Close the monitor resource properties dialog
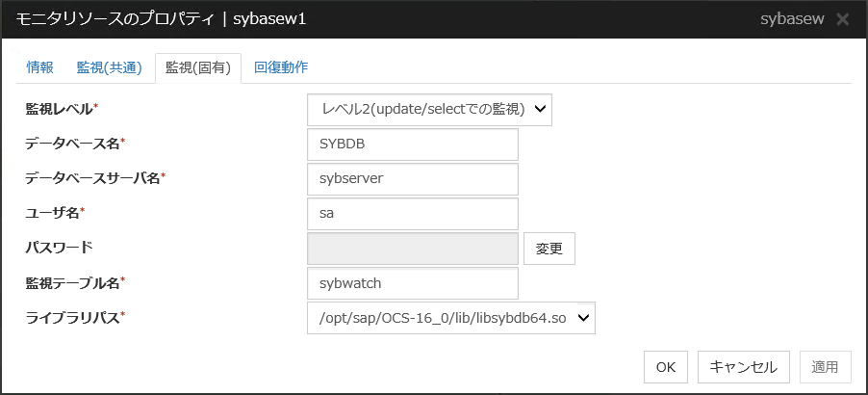 click(x=843, y=19)
